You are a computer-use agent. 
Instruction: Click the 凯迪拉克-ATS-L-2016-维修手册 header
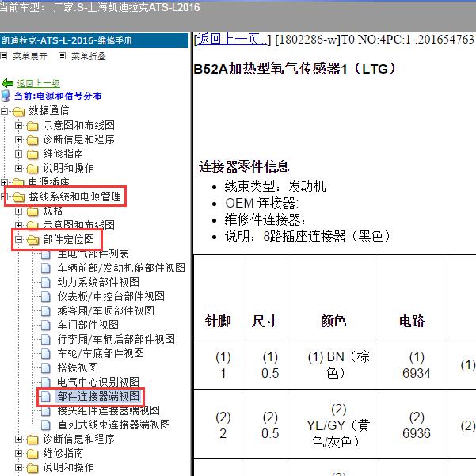(94, 40)
